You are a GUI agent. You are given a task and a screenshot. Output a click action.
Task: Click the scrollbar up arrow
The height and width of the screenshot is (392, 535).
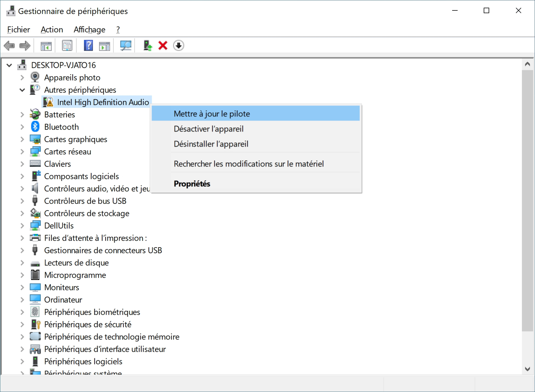[x=527, y=64]
